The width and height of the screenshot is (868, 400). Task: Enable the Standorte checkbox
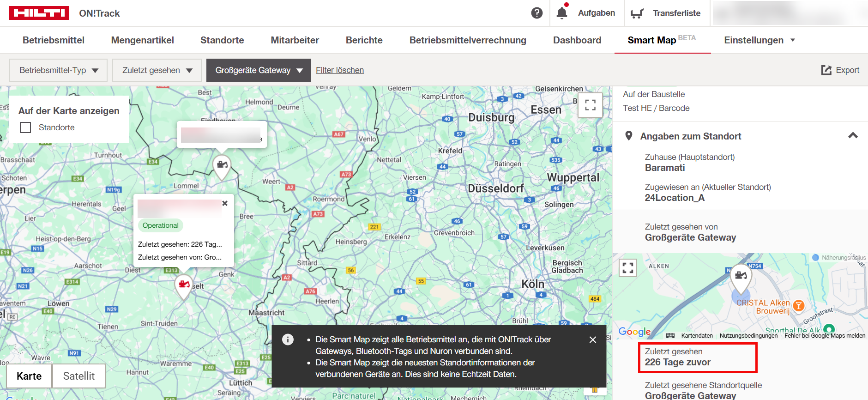click(26, 127)
